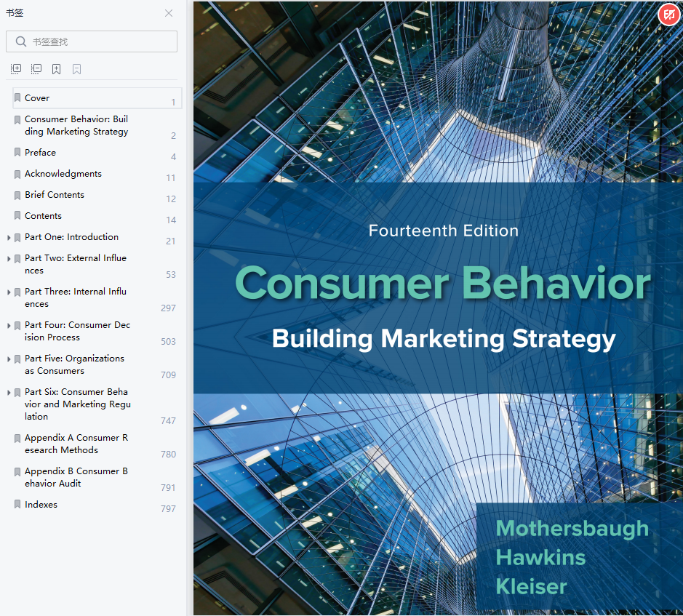
Task: Open Part Two: External Influences bookmark text
Action: click(x=76, y=264)
